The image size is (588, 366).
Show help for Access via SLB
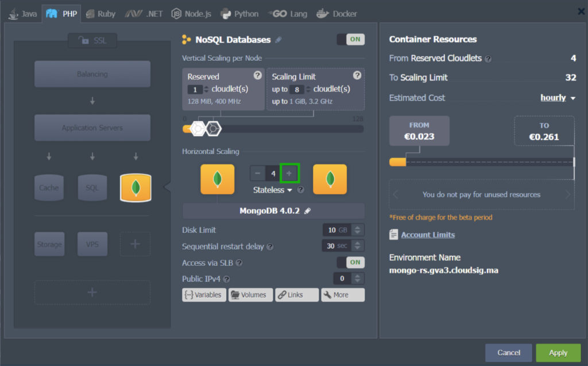click(239, 263)
